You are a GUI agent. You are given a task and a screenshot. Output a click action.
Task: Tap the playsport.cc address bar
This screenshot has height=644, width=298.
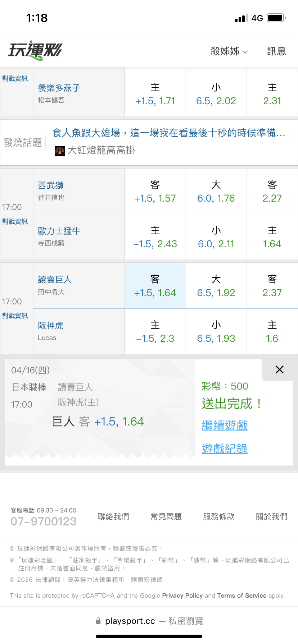coord(149,621)
